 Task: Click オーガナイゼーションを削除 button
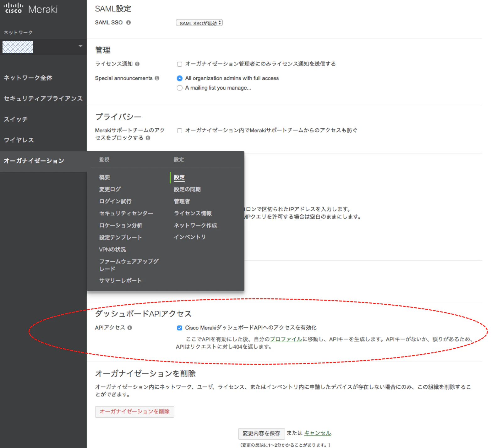coord(134,412)
